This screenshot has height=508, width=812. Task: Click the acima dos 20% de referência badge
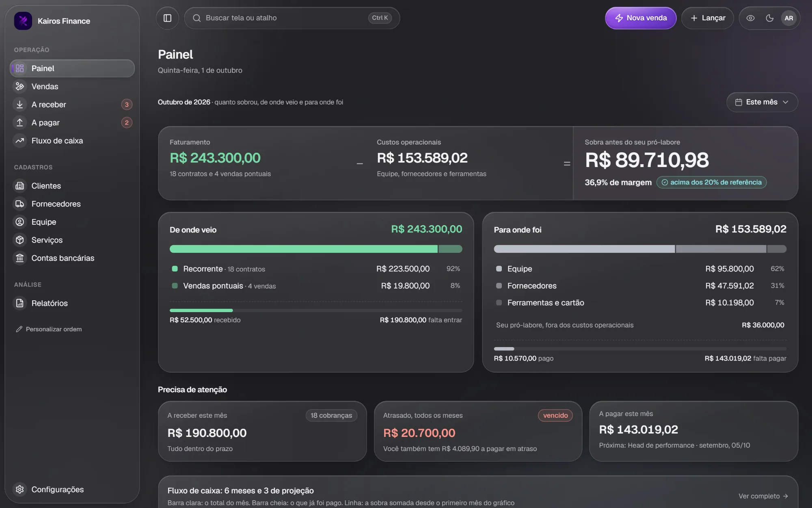coord(711,182)
